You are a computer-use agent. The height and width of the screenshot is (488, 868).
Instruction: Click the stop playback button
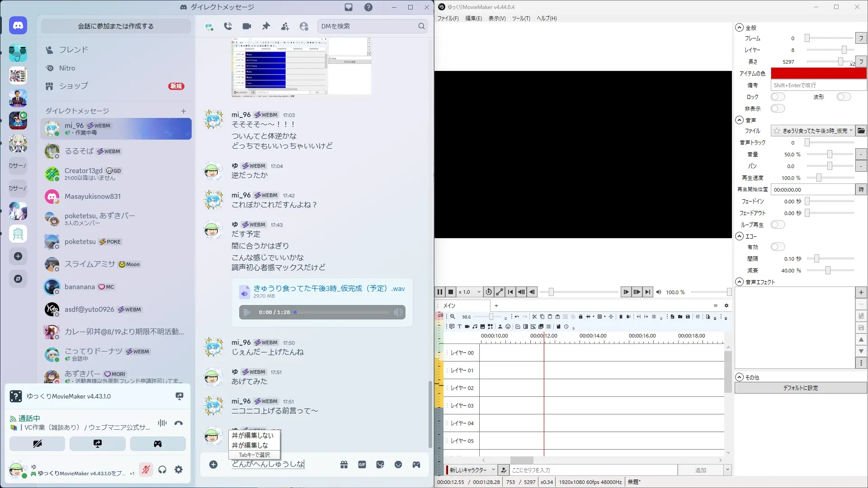pos(451,292)
